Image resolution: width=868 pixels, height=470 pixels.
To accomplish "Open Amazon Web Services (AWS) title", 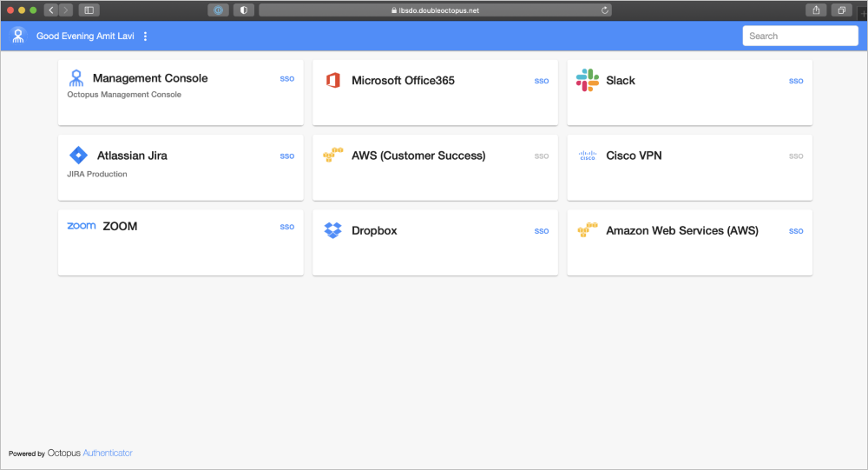I will (682, 230).
